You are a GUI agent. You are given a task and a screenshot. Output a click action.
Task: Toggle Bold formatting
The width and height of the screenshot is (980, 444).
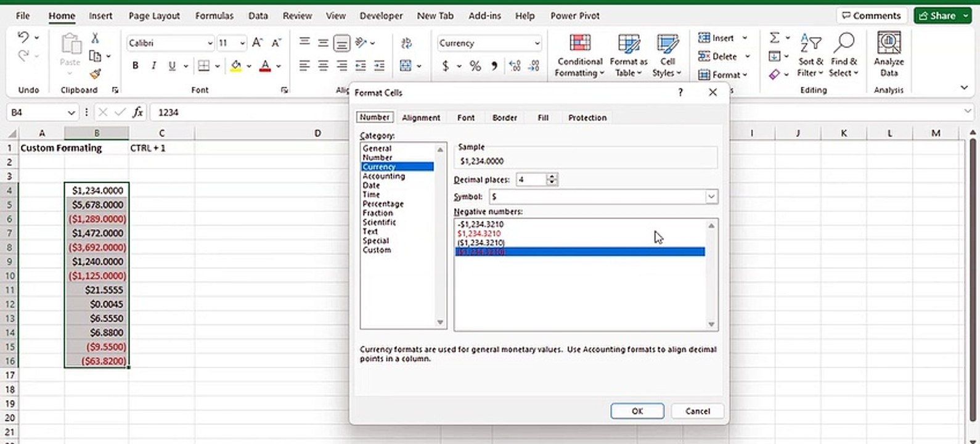[135, 65]
